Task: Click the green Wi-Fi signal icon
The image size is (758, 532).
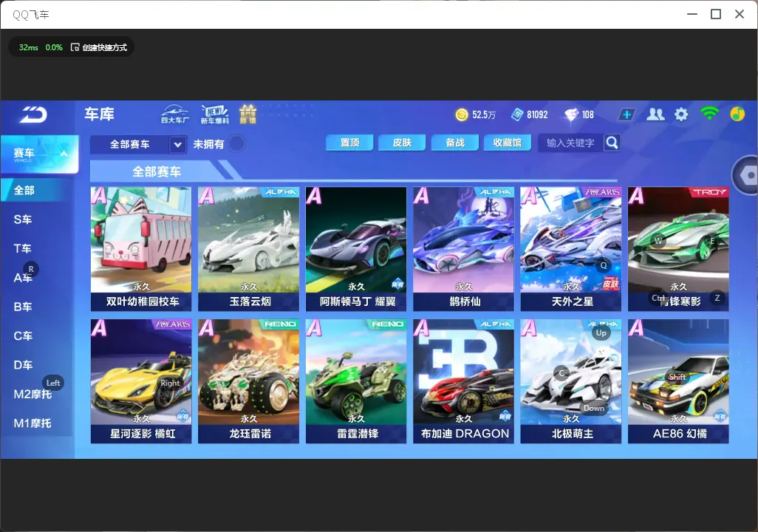Action: (709, 114)
